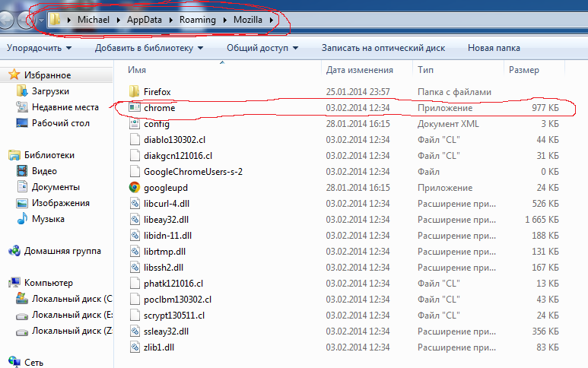Expand the arrow after Mozilla in address bar
This screenshot has width=588, height=368.
[x=271, y=20]
